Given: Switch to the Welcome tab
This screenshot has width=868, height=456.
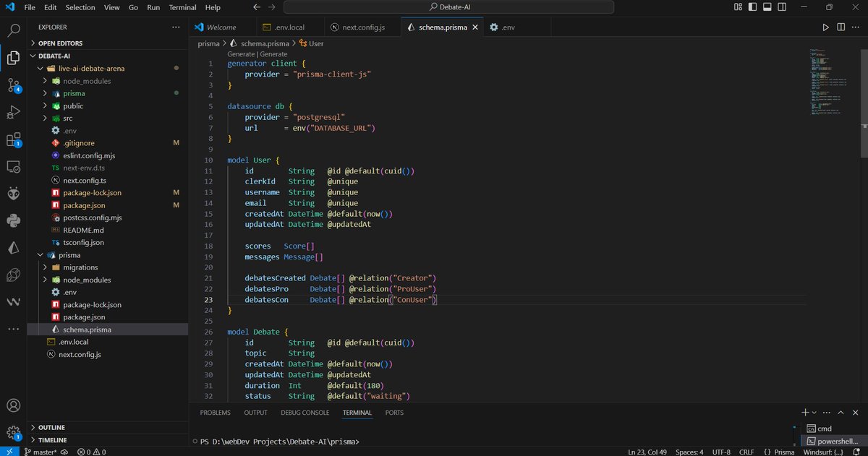Looking at the screenshot, I should coord(221,27).
